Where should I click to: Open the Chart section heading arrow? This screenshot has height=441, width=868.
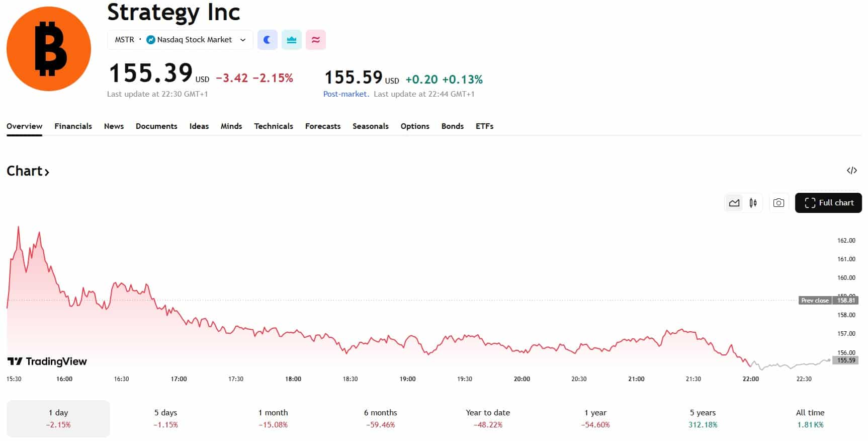(x=47, y=172)
